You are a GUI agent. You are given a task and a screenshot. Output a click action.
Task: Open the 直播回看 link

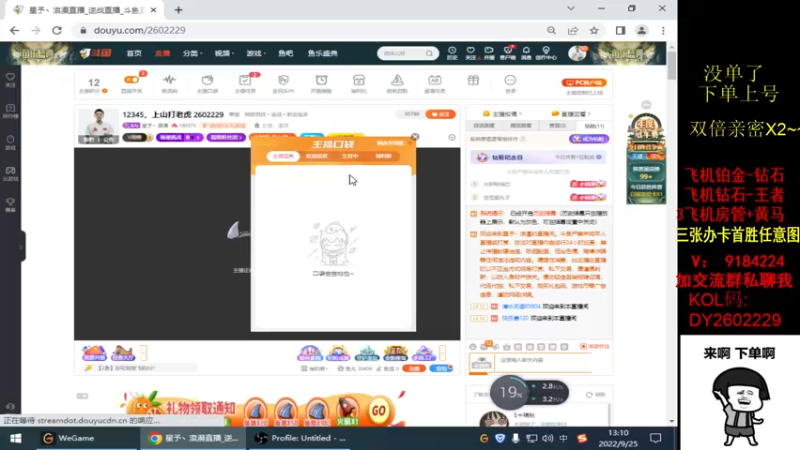click(x=570, y=114)
